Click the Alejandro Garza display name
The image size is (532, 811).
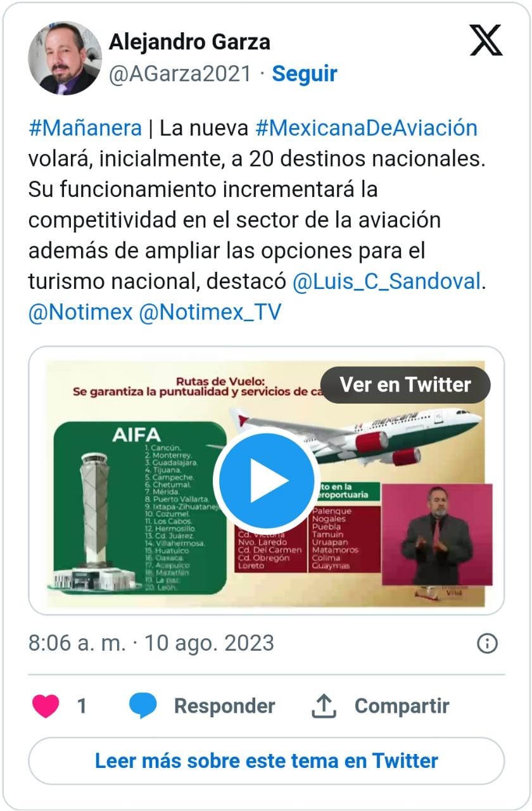pyautogui.click(x=189, y=42)
